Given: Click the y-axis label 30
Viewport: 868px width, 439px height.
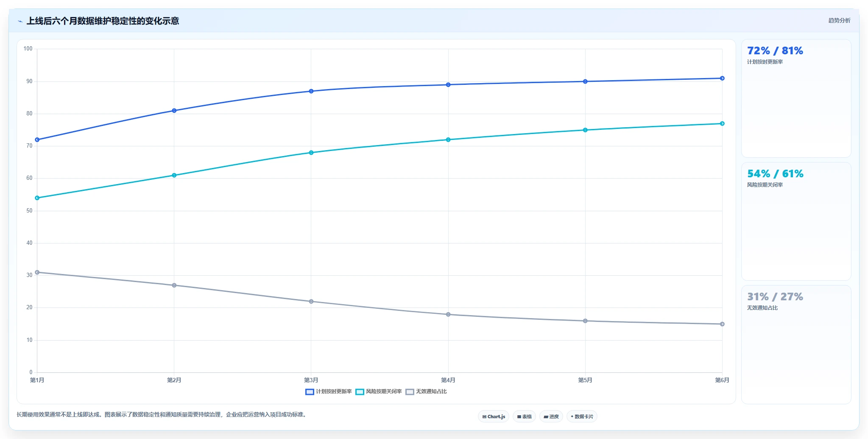Looking at the screenshot, I should 29,275.
